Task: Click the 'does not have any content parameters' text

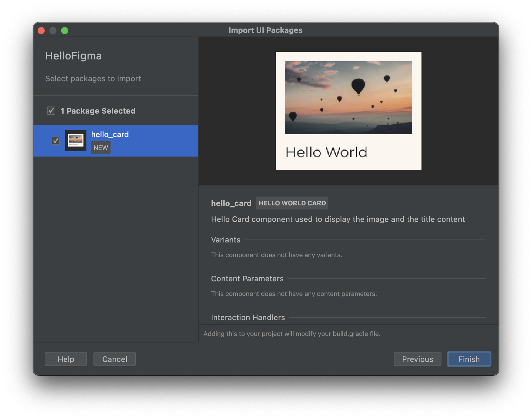Action: point(294,294)
